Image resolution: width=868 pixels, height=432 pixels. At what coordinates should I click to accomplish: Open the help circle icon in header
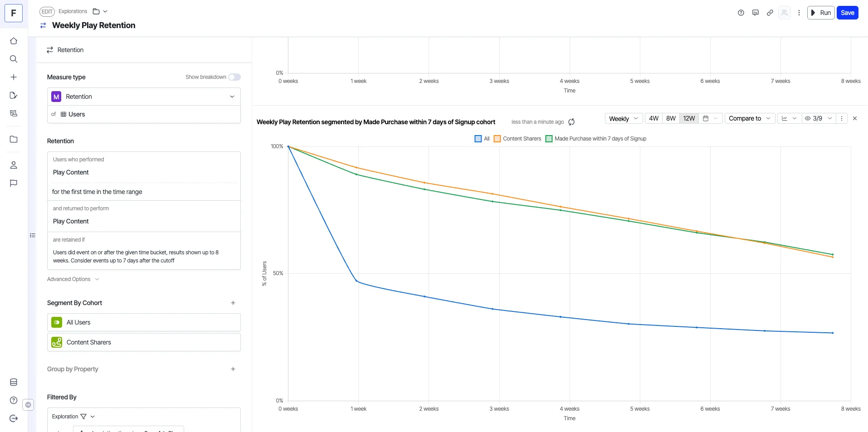(x=741, y=13)
